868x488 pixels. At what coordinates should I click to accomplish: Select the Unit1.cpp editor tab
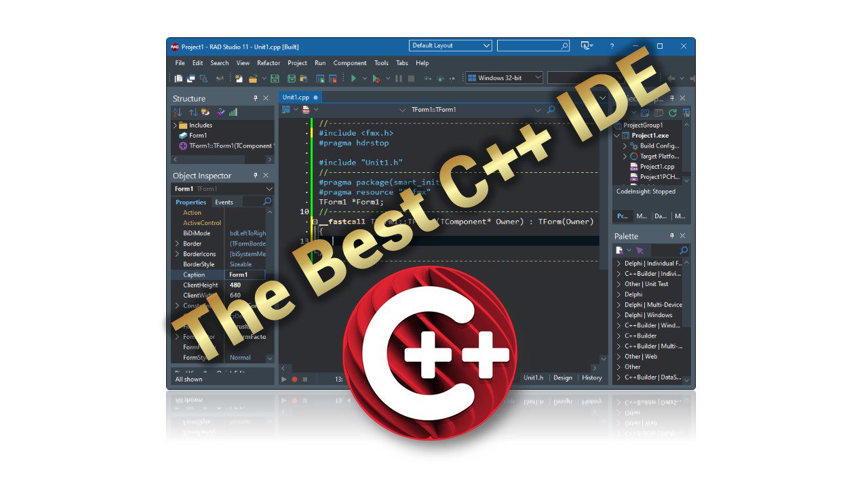[x=300, y=98]
